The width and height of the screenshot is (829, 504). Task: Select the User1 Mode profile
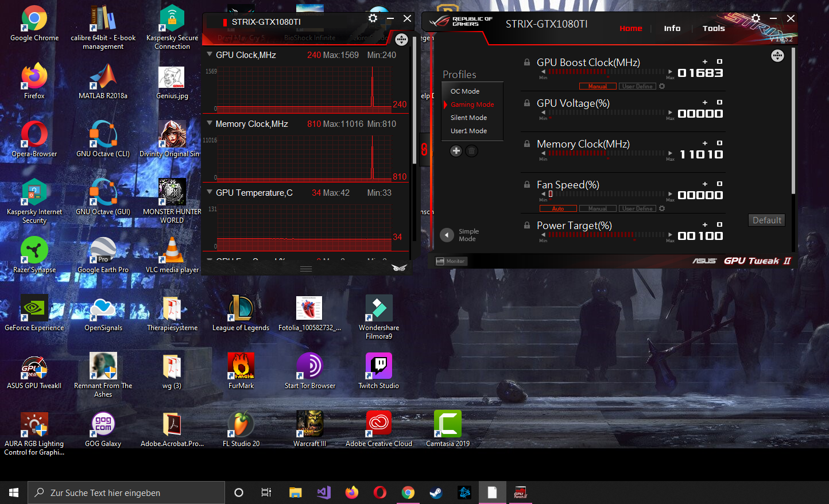pyautogui.click(x=468, y=131)
